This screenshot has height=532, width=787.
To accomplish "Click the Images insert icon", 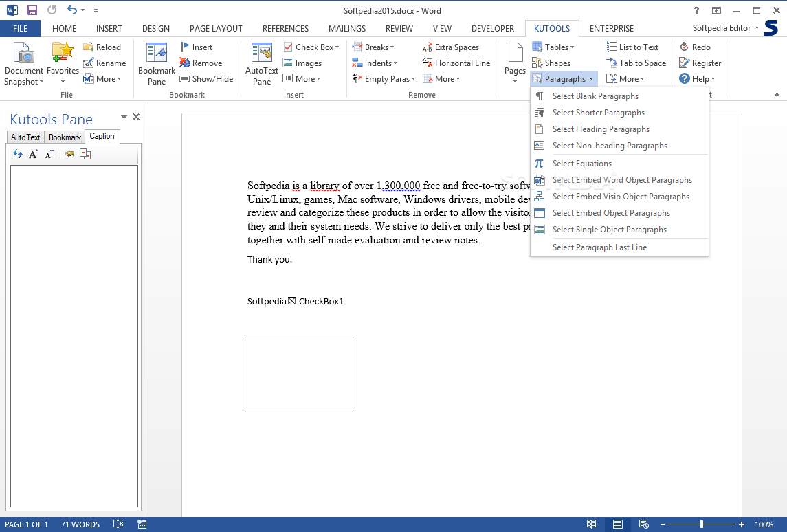I will [x=287, y=63].
